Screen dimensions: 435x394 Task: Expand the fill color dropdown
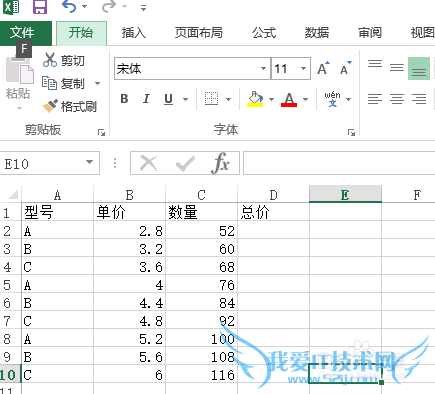(271, 99)
